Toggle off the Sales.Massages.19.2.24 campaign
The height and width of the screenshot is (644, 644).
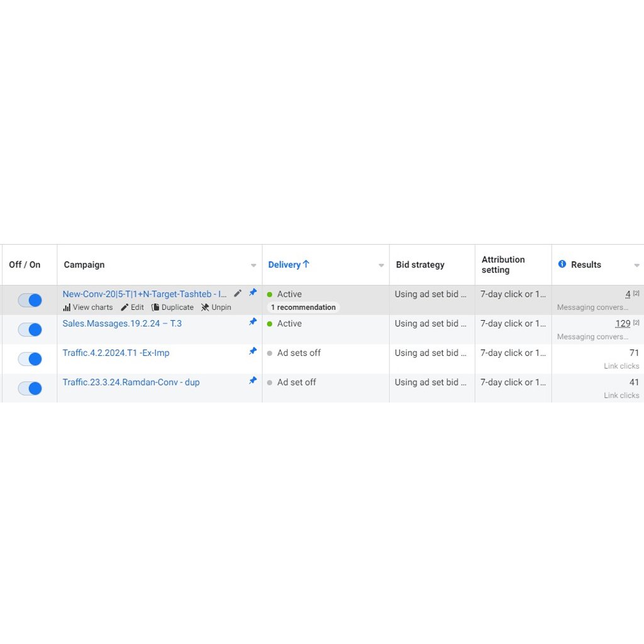pyautogui.click(x=30, y=330)
